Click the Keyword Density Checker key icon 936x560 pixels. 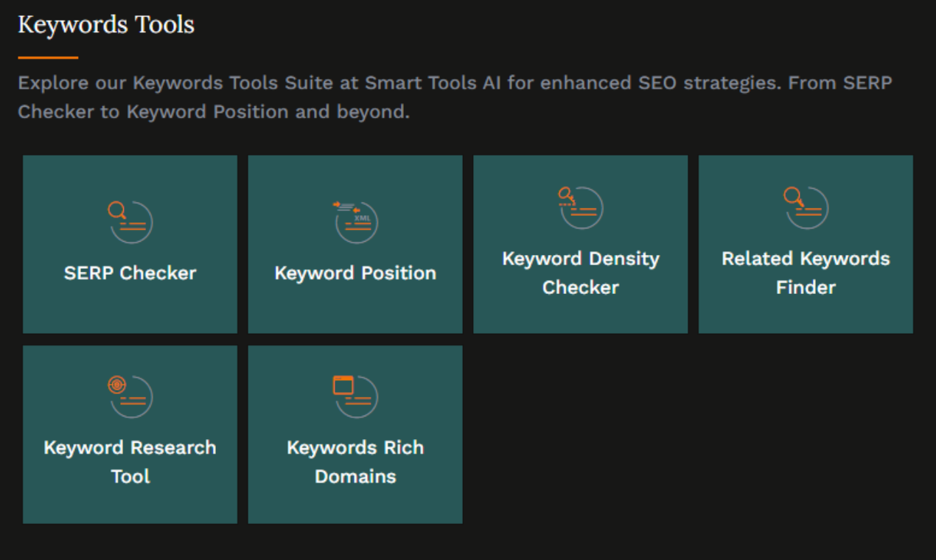(x=580, y=207)
